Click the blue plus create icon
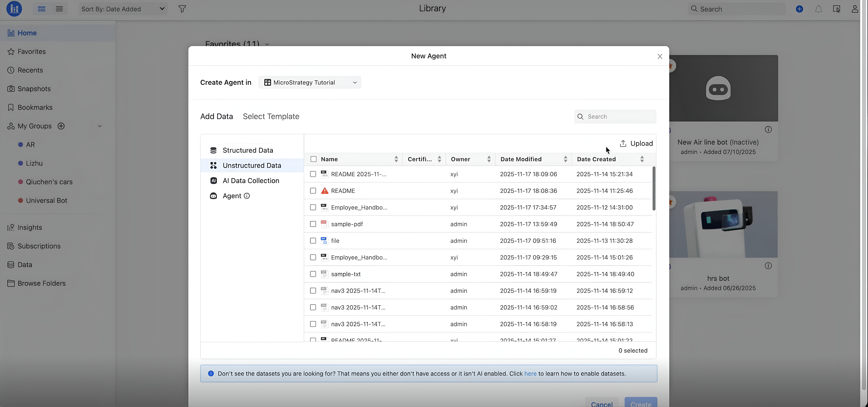The height and width of the screenshot is (407, 868). [799, 9]
